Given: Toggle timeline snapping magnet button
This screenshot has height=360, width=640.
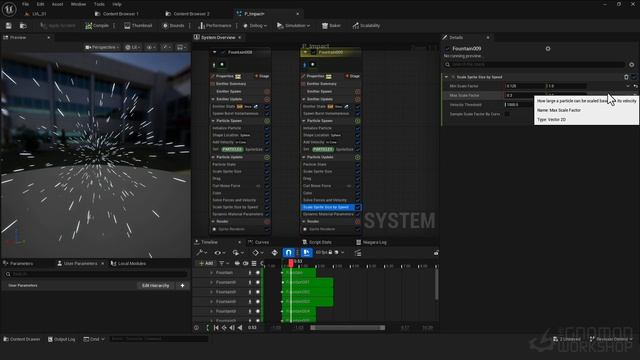Looking at the screenshot, I should (x=288, y=253).
